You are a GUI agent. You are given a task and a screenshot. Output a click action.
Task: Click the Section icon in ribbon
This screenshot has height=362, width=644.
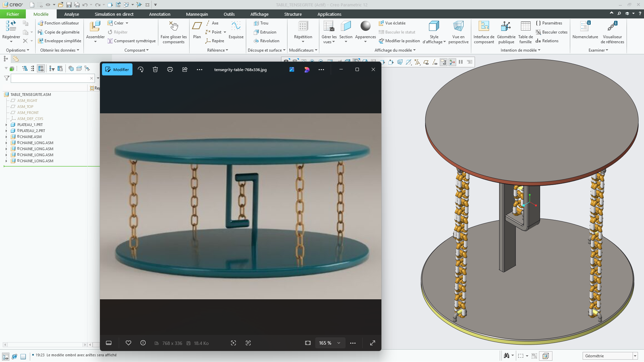pos(346,26)
